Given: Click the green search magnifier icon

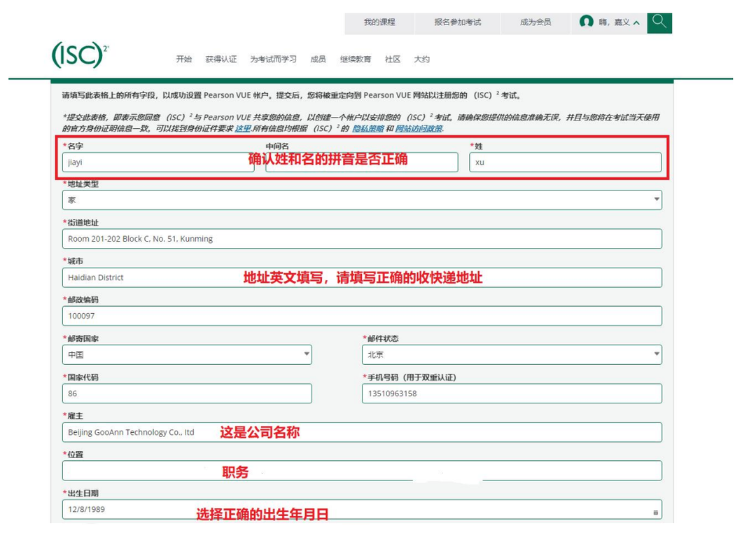Looking at the screenshot, I should point(659,22).
